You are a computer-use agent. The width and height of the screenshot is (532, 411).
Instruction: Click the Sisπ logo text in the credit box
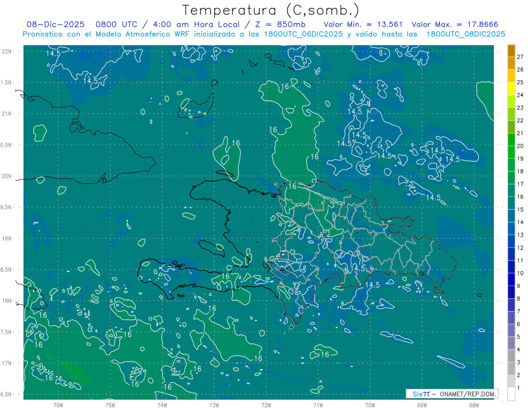[x=421, y=394]
